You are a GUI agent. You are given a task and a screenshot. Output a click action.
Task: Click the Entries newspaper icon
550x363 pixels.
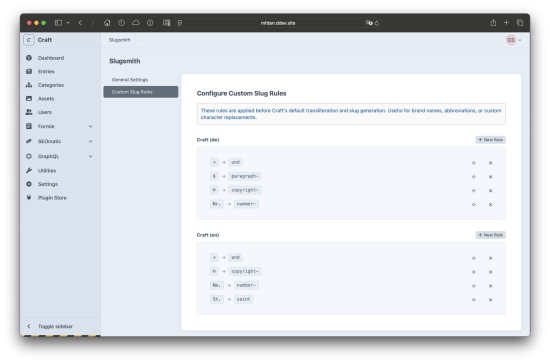pos(29,71)
